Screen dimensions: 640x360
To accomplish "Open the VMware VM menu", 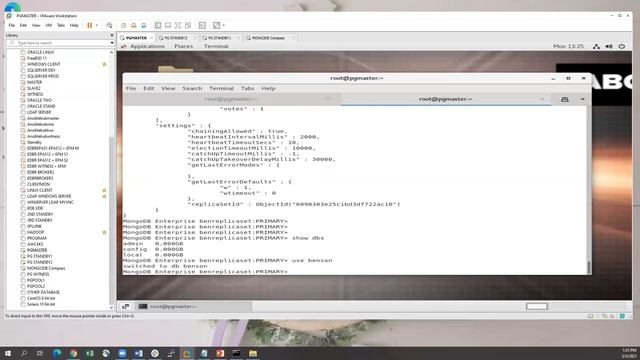I will [x=49, y=25].
